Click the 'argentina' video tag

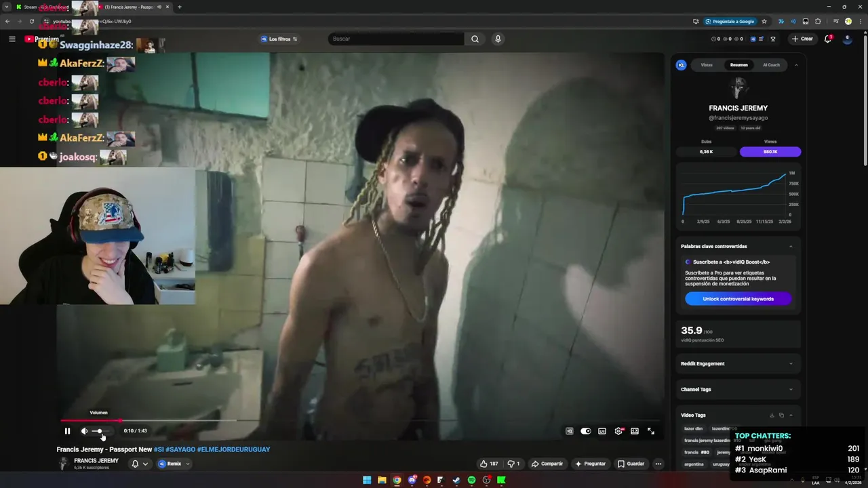(694, 464)
